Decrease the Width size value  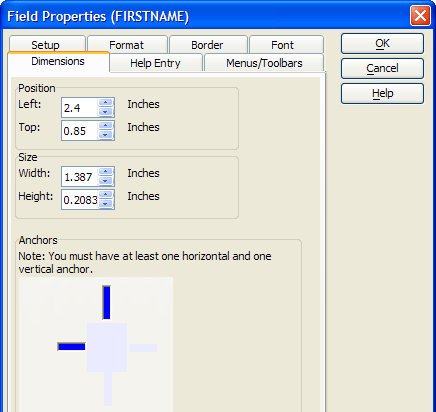(106, 180)
